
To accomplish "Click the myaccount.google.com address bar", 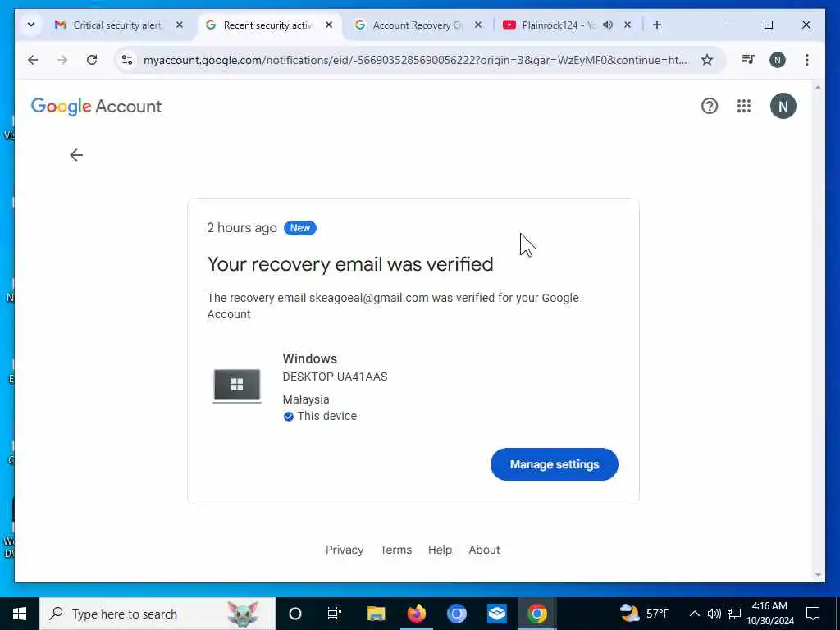I will coord(415,60).
